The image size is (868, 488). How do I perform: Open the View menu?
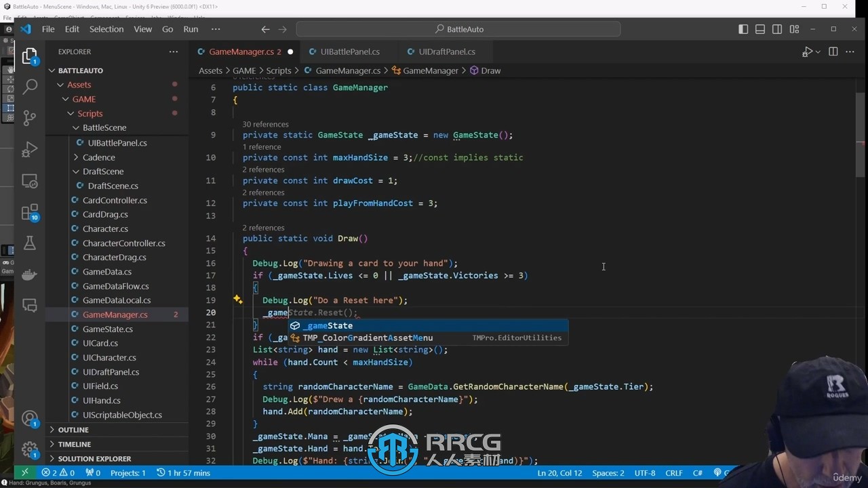[x=143, y=29]
